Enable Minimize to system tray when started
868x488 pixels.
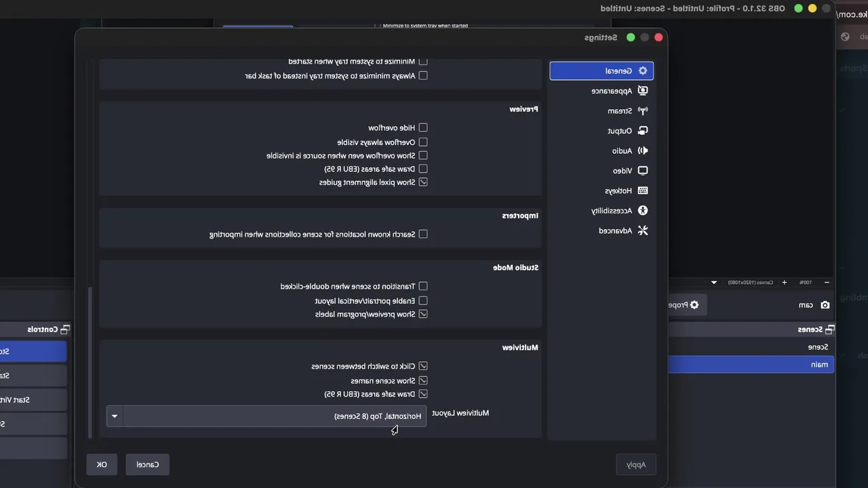click(423, 61)
